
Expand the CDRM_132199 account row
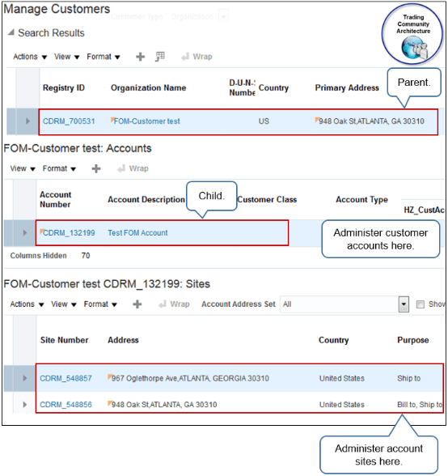(25, 233)
